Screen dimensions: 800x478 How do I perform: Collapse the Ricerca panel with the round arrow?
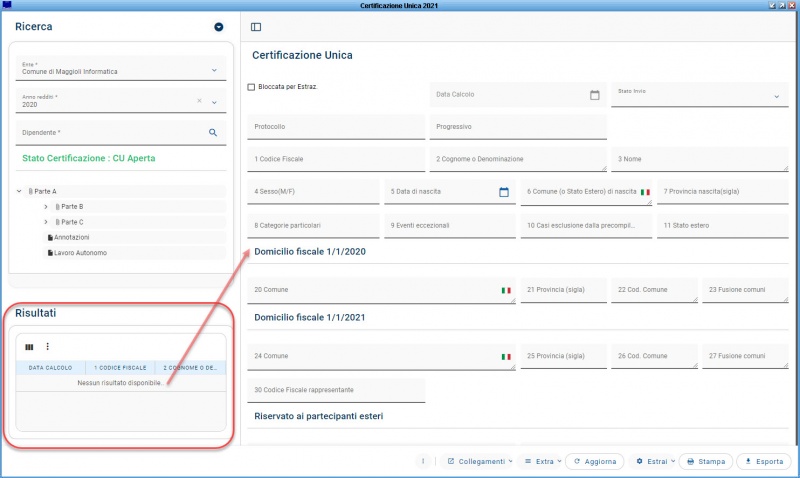tap(219, 27)
